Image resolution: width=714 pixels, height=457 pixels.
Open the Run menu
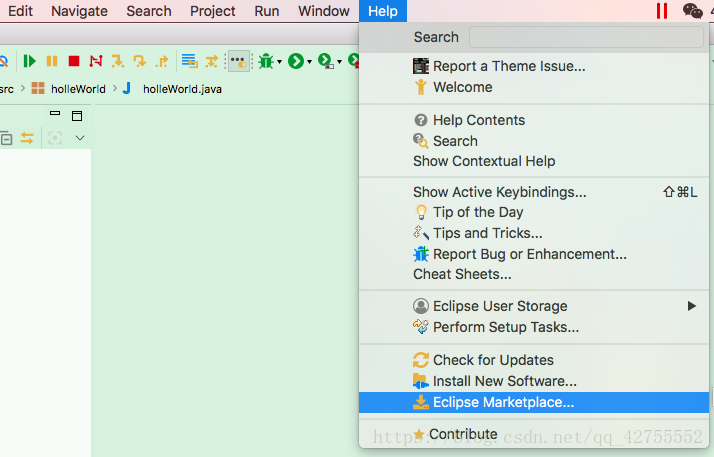(267, 11)
